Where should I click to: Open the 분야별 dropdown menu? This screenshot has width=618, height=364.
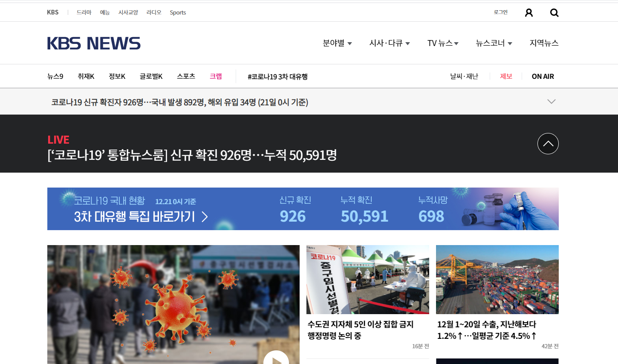click(338, 43)
